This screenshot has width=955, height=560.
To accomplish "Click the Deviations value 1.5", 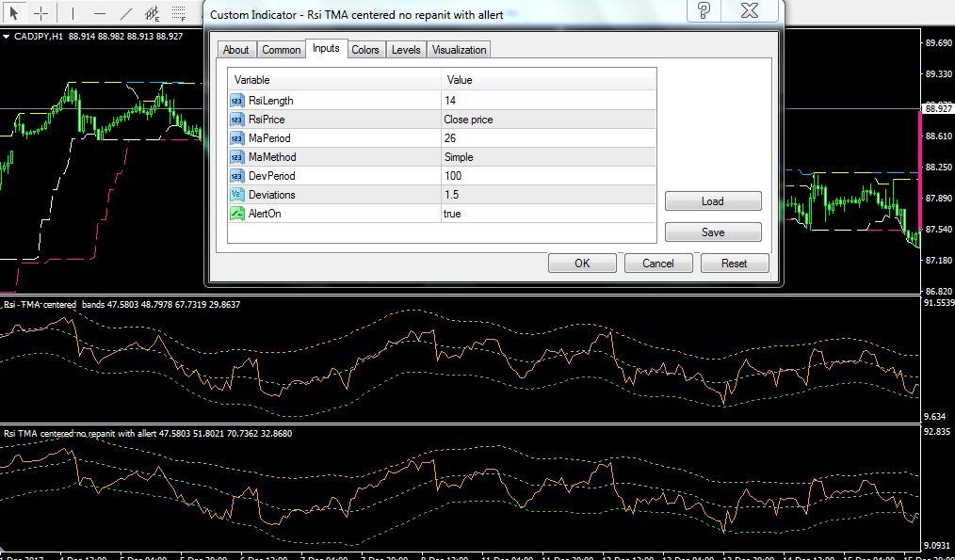I will click(549, 195).
